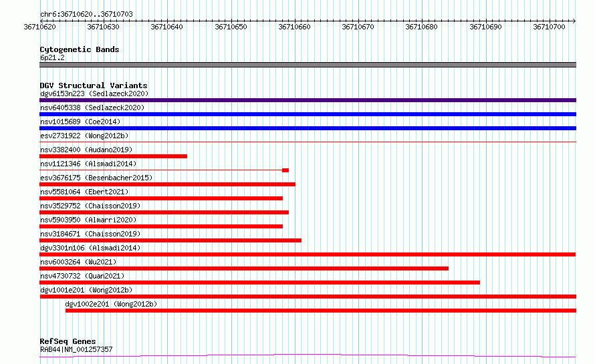Screen dimensions: 595x364
Task: Open the nsv6405338 (Sedlazeck2020) label
Action: [x=92, y=108]
